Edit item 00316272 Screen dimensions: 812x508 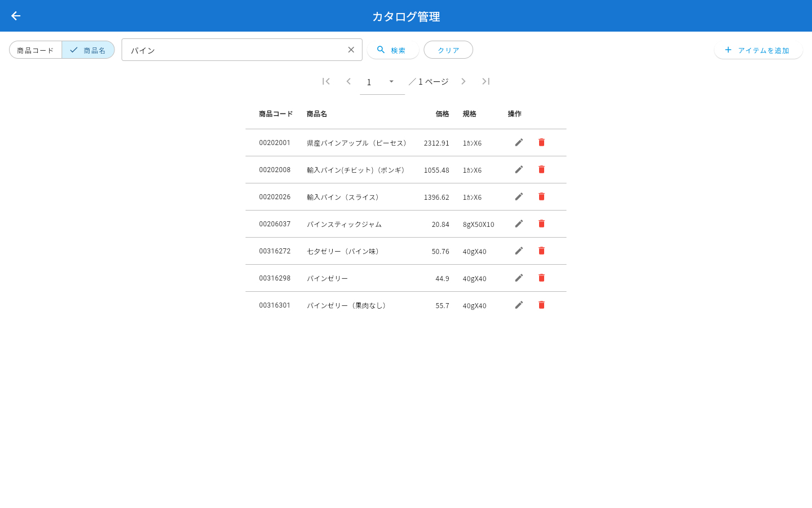click(519, 251)
